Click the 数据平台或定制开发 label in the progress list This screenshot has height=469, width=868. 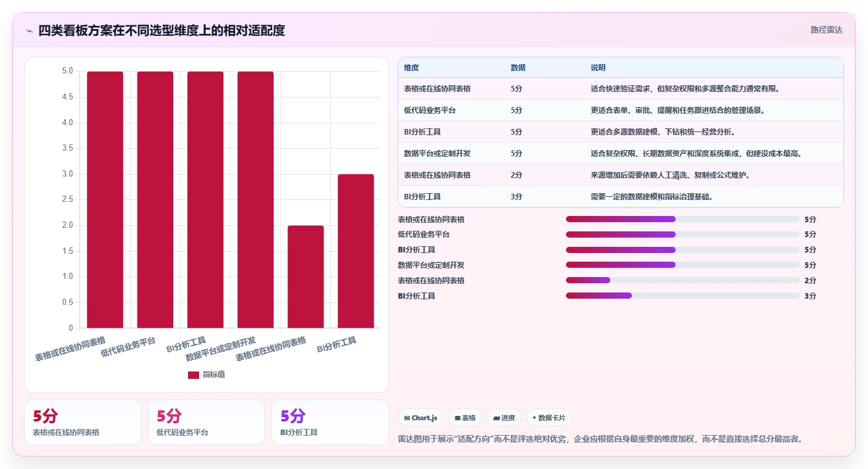coord(432,265)
